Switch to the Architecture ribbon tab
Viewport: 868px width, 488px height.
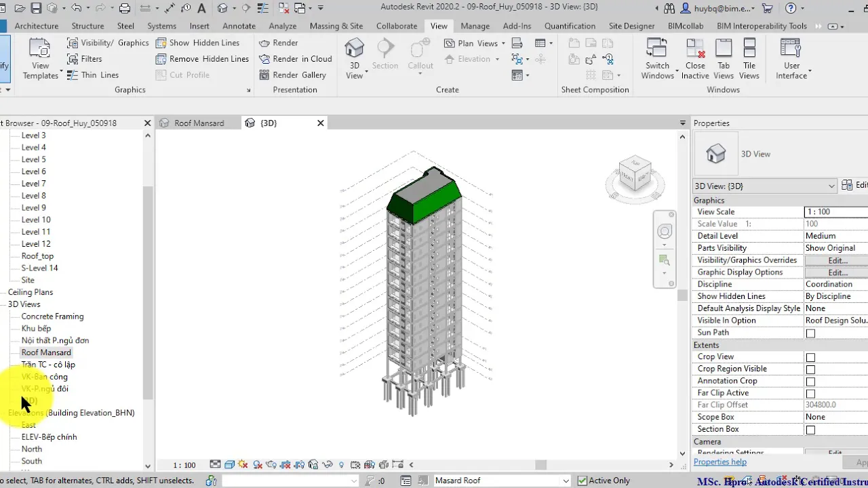(x=37, y=26)
